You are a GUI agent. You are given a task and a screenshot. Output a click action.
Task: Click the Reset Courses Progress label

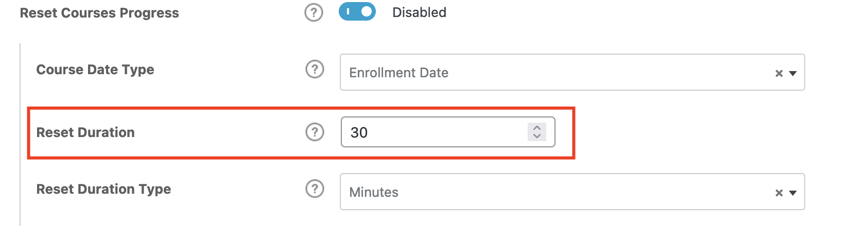[x=99, y=13]
